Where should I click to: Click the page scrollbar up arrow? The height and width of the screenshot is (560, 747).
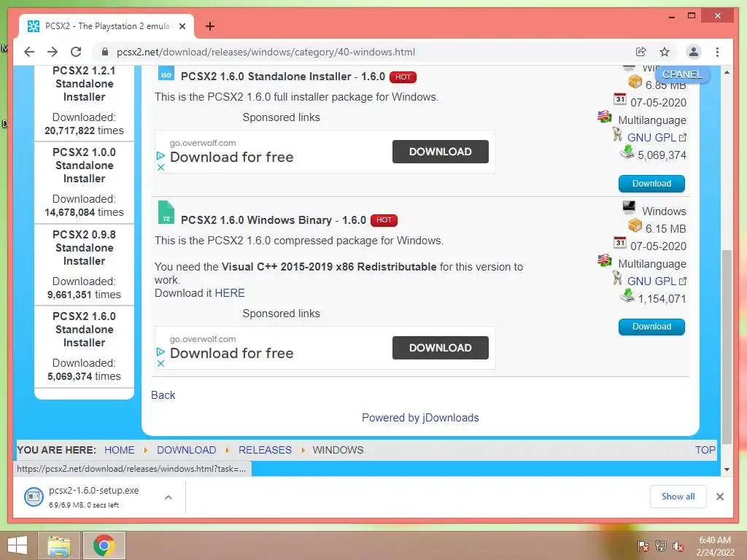coord(727,72)
